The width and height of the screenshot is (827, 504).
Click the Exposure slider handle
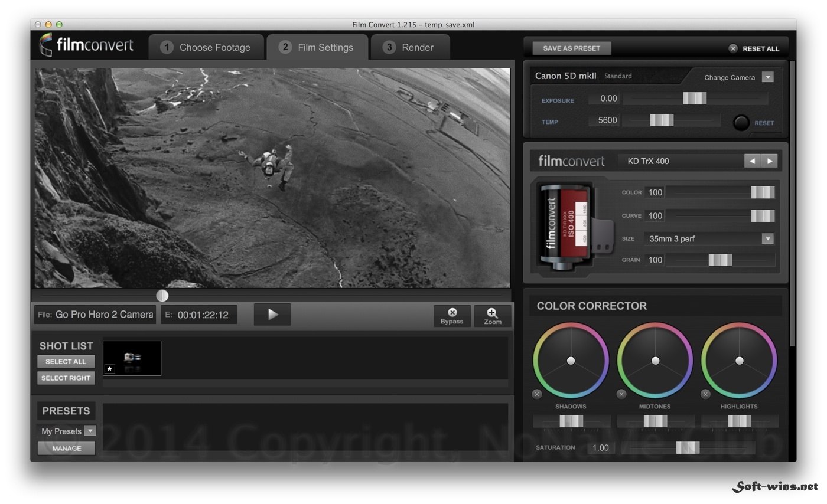coord(695,99)
